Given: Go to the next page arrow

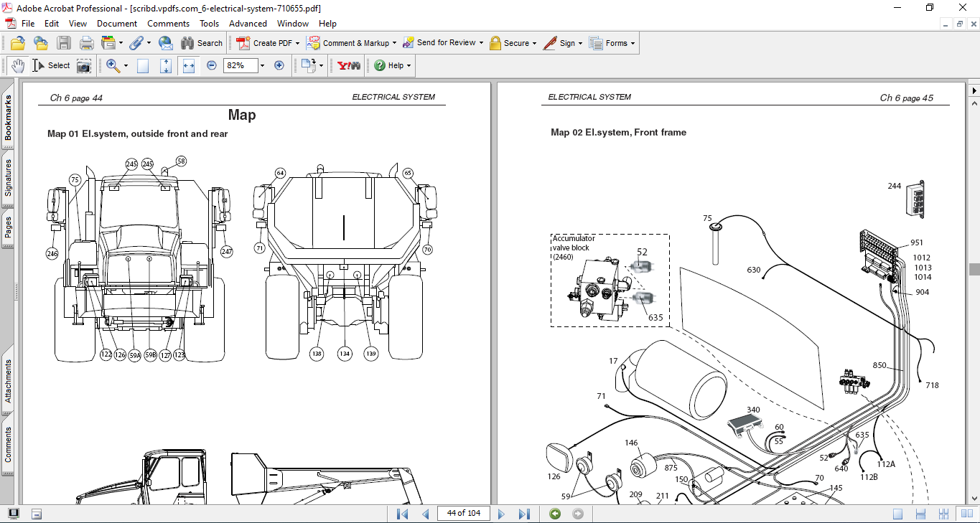Looking at the screenshot, I should pyautogui.click(x=501, y=514).
